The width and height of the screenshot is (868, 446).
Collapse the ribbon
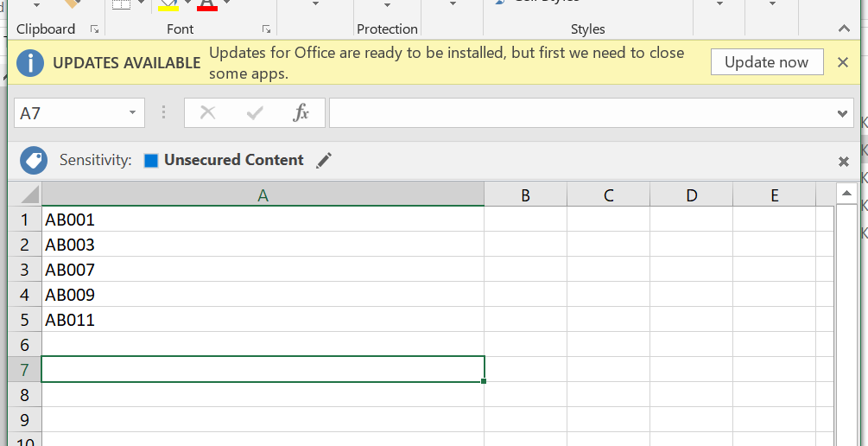[844, 29]
